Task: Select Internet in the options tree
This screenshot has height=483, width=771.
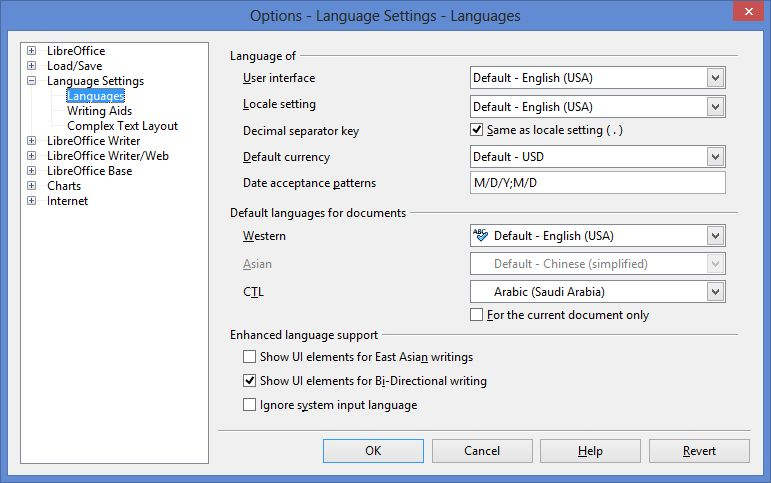Action: coord(67,201)
